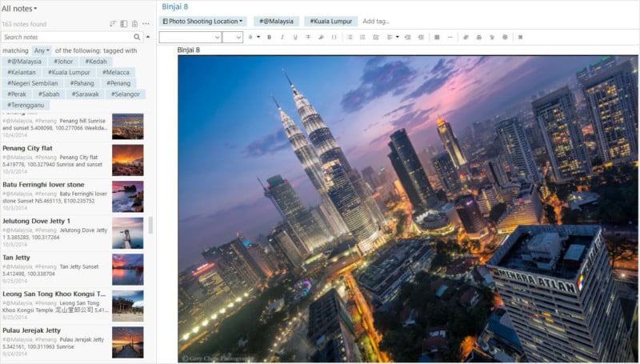The height and width of the screenshot is (364, 640).
Task: Click the #Kuala Lumpur tag on the note
Action: tap(331, 22)
